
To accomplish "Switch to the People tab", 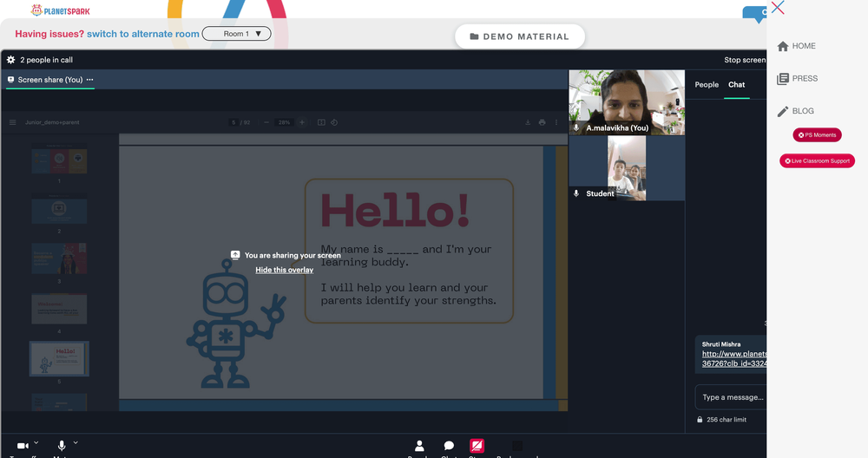I will click(x=707, y=85).
